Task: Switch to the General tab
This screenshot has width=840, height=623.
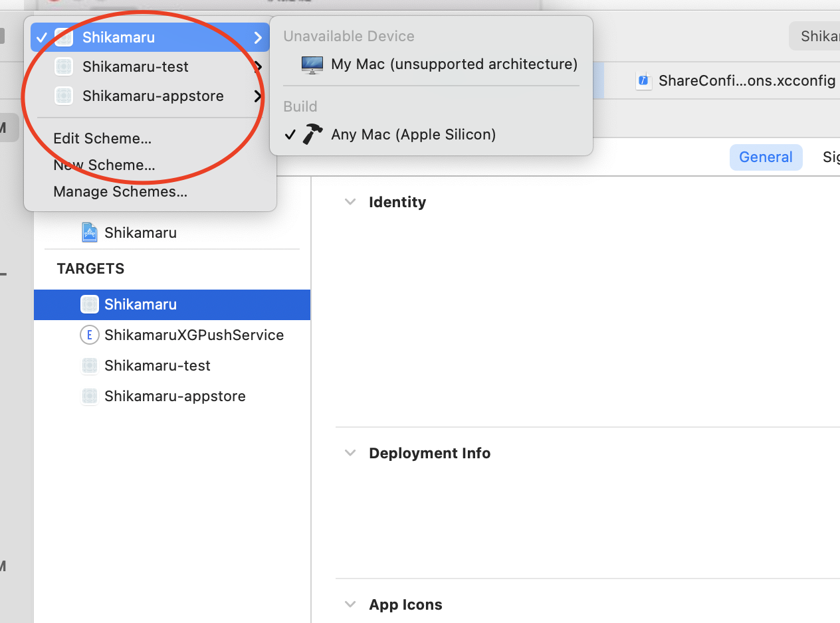Action: pos(766,157)
